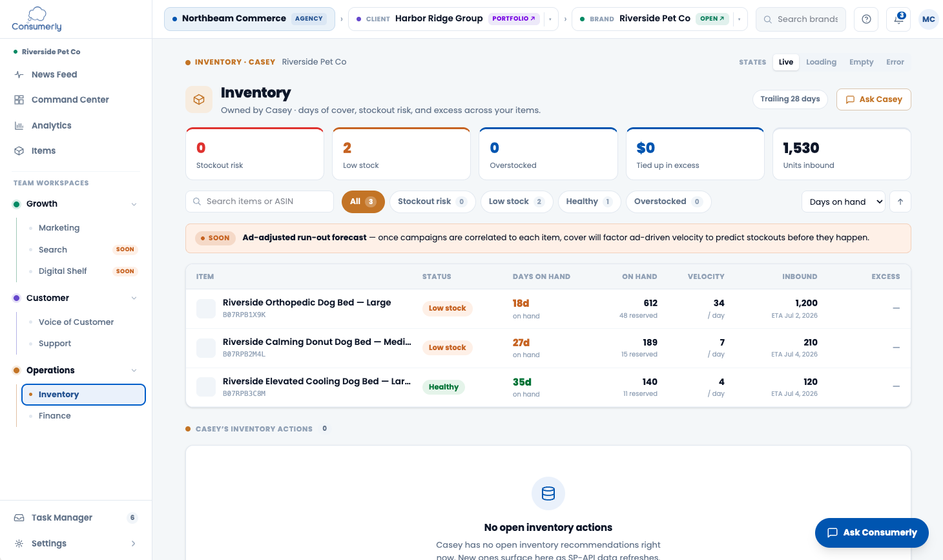Open the notifications bell icon

point(898,19)
